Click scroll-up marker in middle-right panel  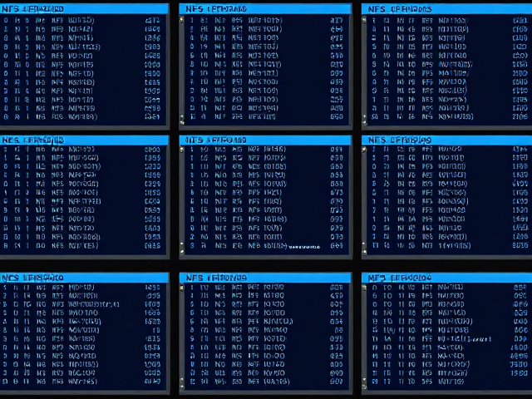pos(364,150)
